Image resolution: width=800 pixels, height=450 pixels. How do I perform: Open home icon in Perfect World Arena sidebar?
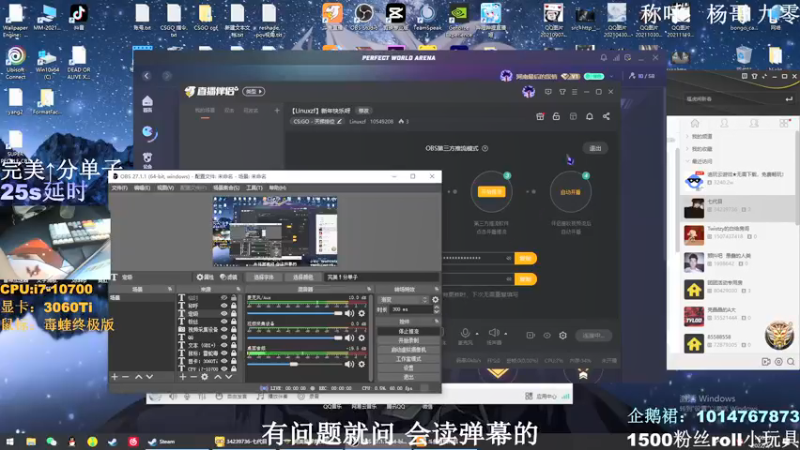[147, 101]
